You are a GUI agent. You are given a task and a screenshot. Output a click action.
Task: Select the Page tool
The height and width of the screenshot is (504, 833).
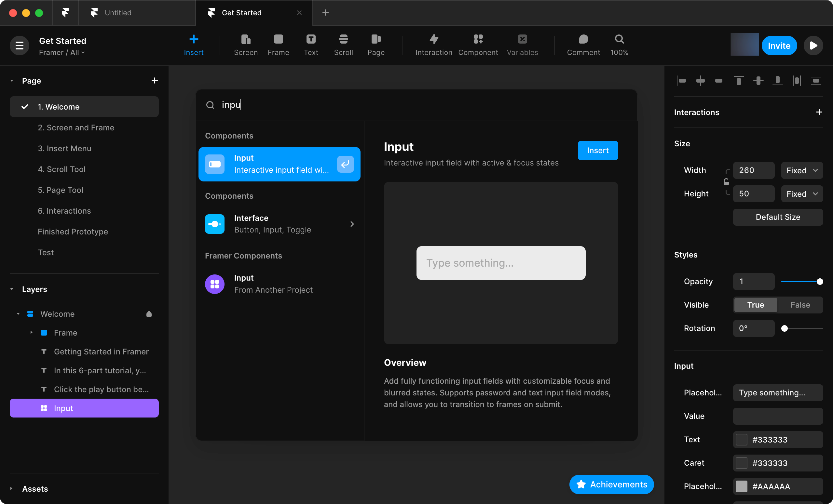tap(376, 45)
